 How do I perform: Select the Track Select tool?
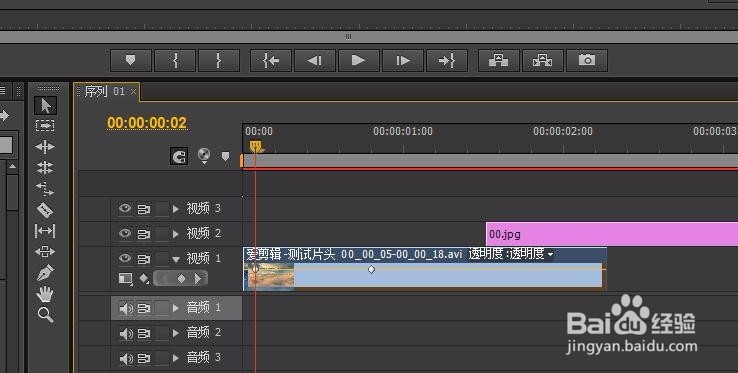pos(45,126)
